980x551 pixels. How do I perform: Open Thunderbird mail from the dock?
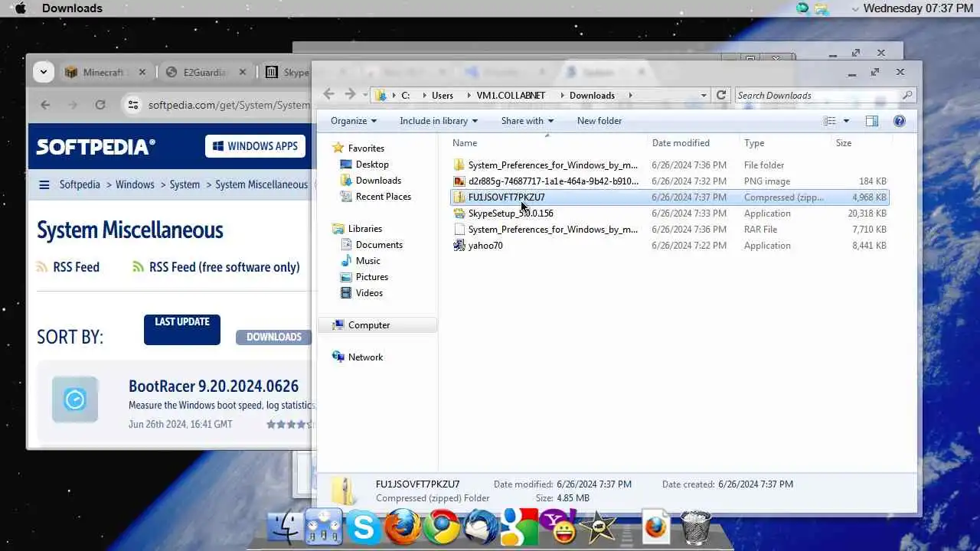pos(482,527)
